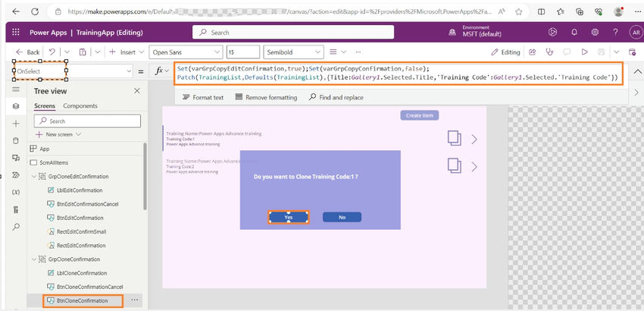644x311 pixels.
Task: Open the more options for BtnCloneConfirmation
Action: click(134, 300)
